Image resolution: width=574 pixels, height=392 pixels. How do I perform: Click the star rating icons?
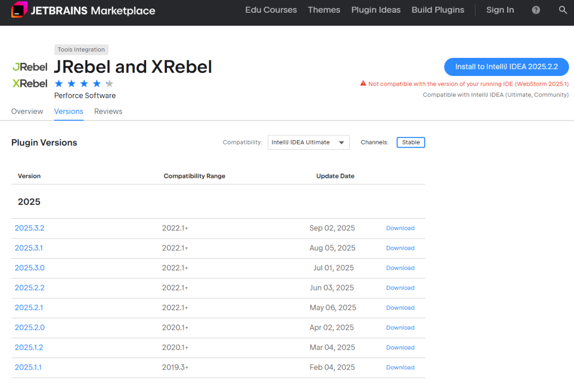[x=84, y=83]
